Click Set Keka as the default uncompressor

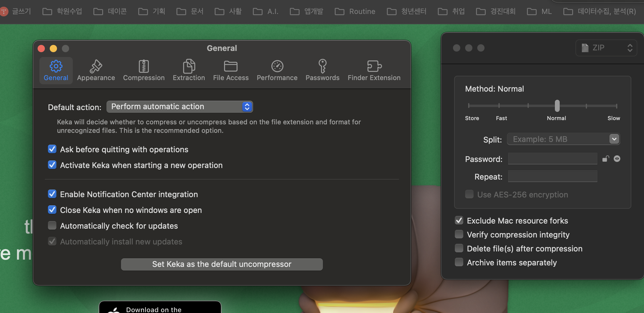(x=222, y=264)
